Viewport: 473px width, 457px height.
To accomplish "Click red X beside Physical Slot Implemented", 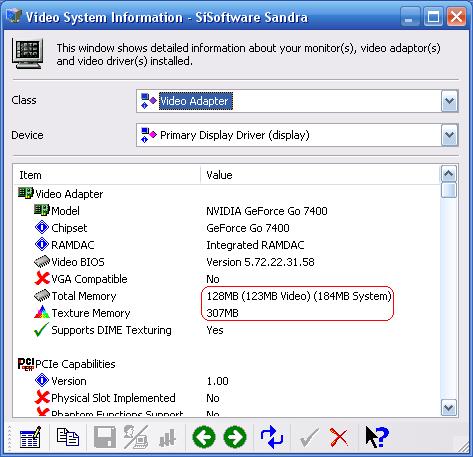I will [42, 397].
